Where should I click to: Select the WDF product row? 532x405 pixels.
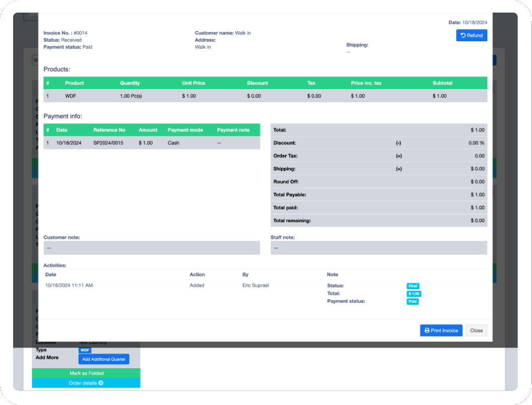coord(265,96)
